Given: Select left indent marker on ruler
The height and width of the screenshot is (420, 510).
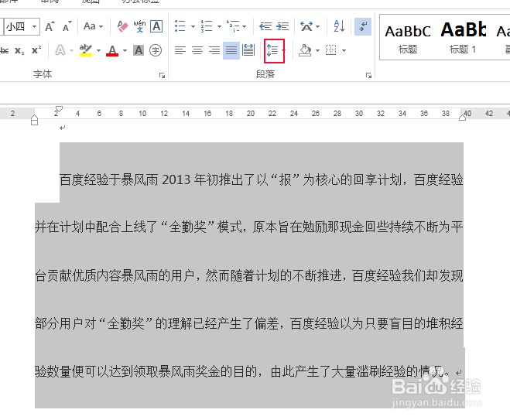Looking at the screenshot, I should (x=34, y=121).
